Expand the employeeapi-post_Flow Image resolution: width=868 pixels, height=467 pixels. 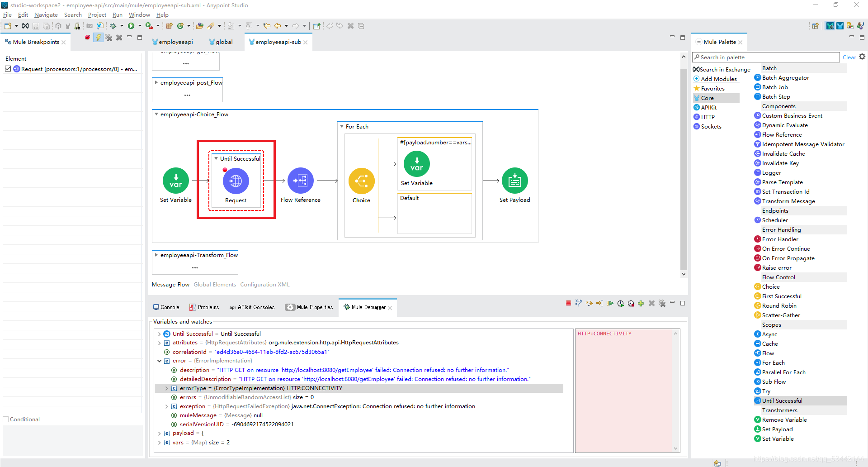pyautogui.click(x=156, y=82)
